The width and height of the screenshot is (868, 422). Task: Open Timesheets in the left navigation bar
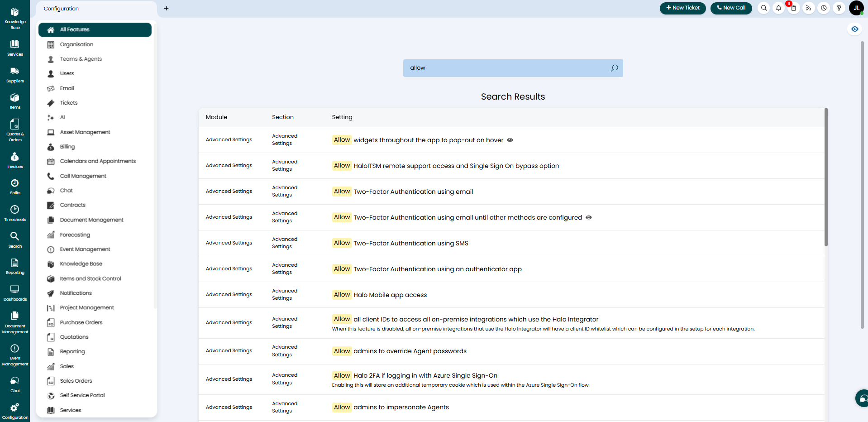[15, 213]
